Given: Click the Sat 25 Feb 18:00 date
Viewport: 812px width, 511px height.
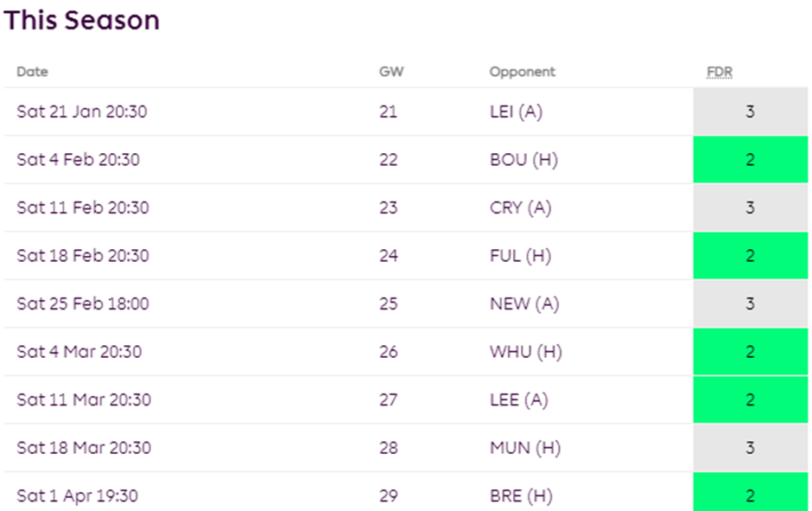Looking at the screenshot, I should 83,303.
